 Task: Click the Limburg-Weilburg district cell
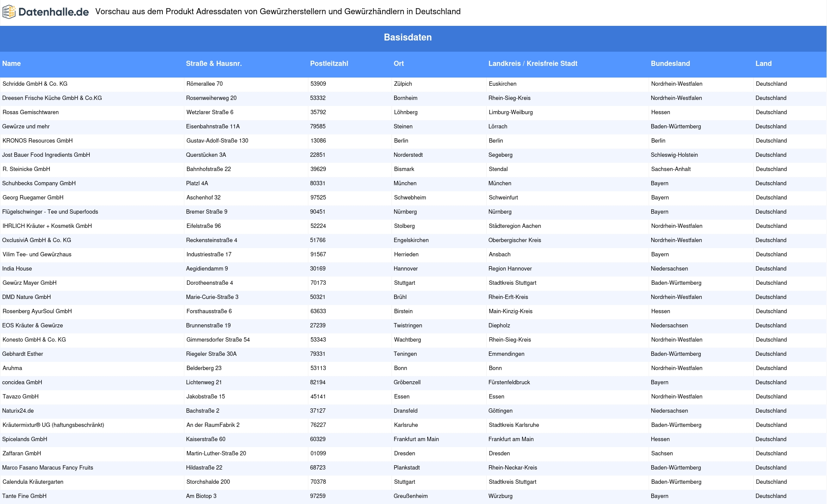tap(511, 112)
